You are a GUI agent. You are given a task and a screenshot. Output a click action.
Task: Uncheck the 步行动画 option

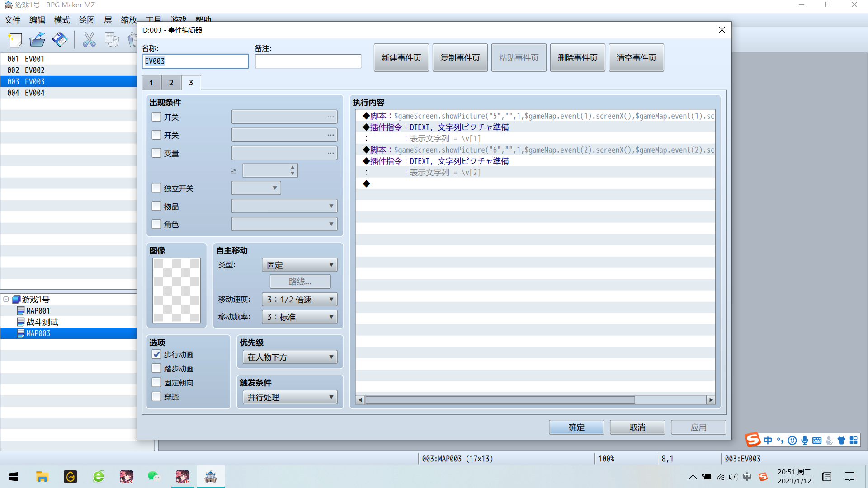156,354
